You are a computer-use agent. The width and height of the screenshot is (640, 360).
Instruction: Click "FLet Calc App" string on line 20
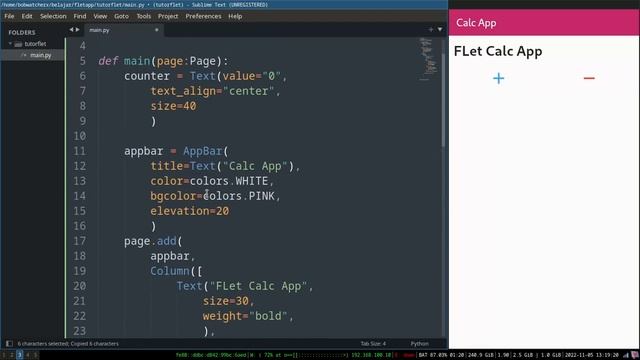click(x=258, y=286)
